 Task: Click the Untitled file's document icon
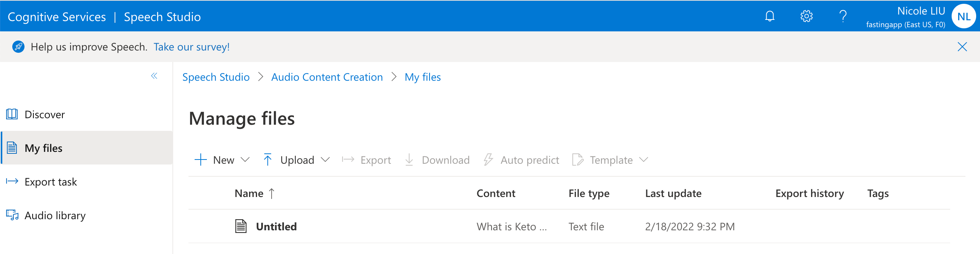tap(241, 226)
